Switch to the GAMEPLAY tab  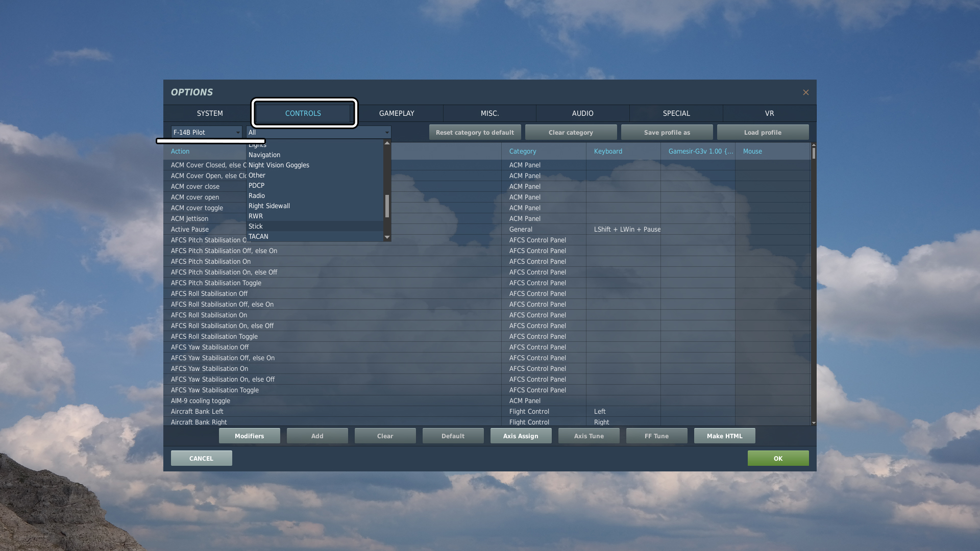(x=397, y=113)
